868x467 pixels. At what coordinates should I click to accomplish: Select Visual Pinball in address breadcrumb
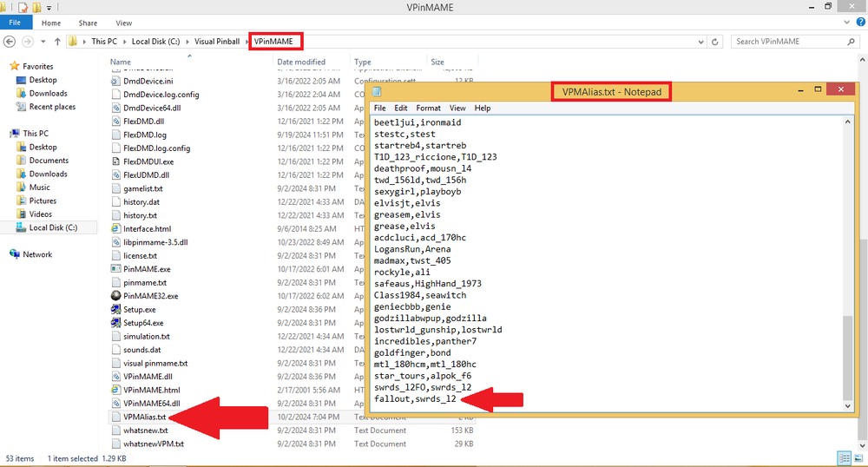click(x=217, y=42)
